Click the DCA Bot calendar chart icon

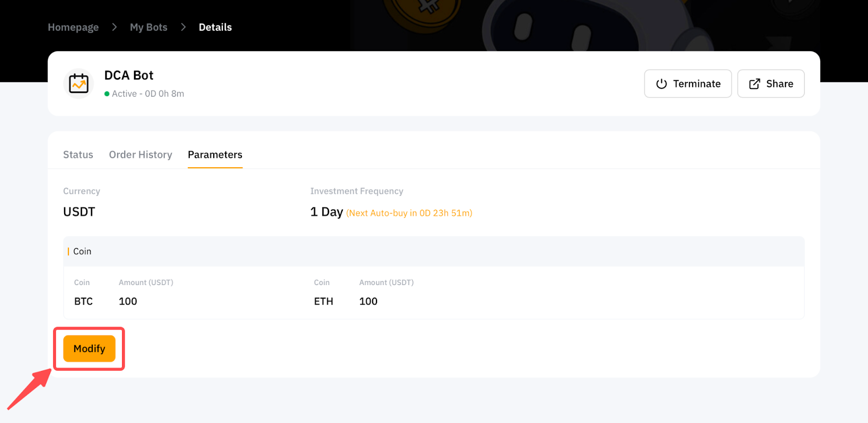click(79, 84)
